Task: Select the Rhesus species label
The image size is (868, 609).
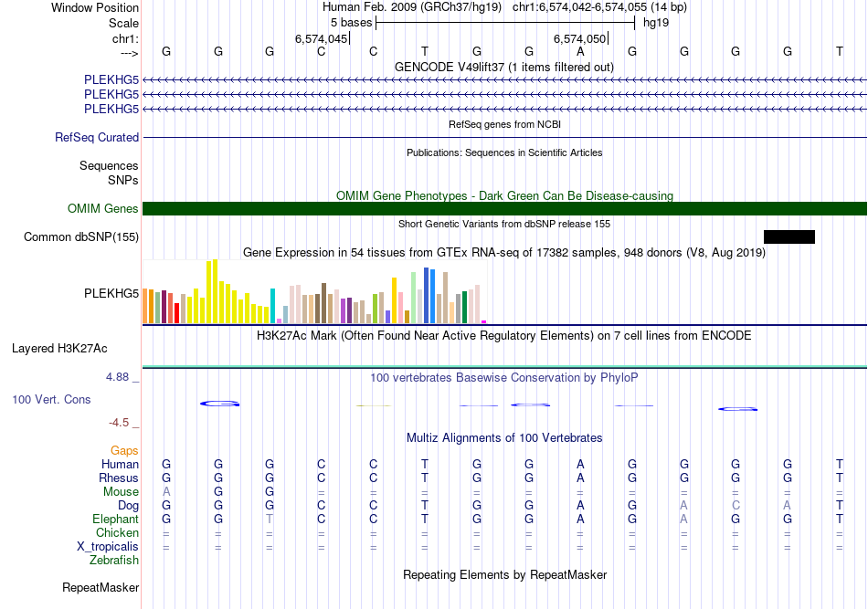Action: click(119, 478)
